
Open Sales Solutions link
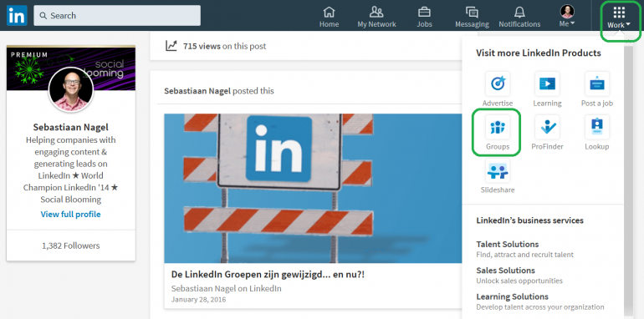(505, 271)
